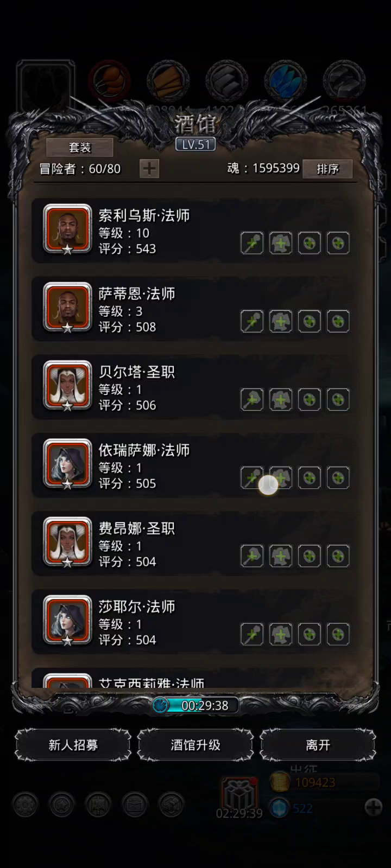Screen dimensions: 391x868
Task: Click armor slot icon for 萨蒂恩·法师
Action: pyautogui.click(x=281, y=321)
